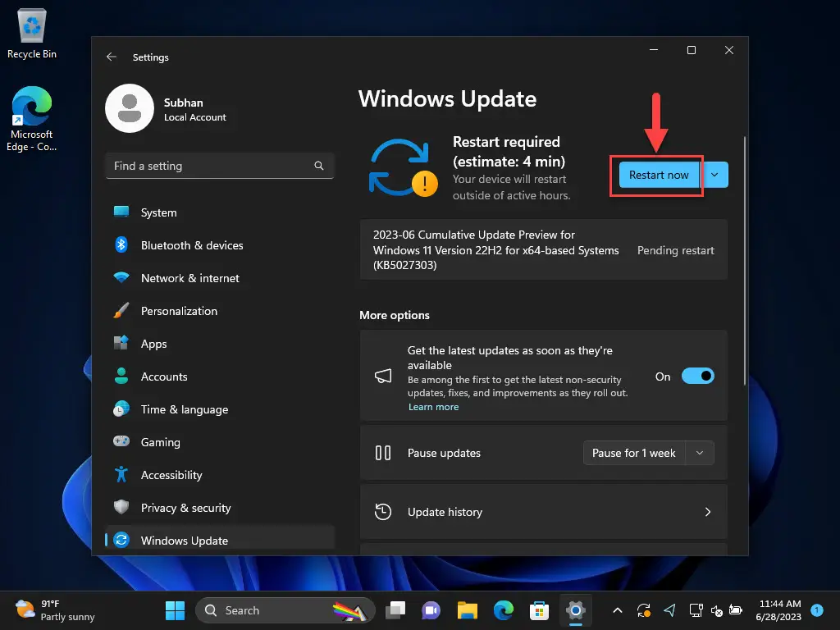Turn off the latest updates toggle
Image resolution: width=840 pixels, height=630 pixels.
coord(697,376)
